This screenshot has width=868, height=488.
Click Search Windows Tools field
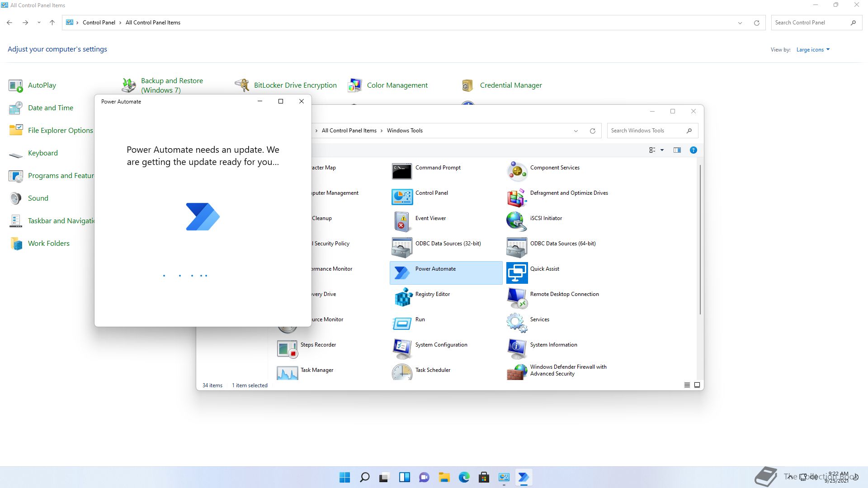(x=652, y=131)
